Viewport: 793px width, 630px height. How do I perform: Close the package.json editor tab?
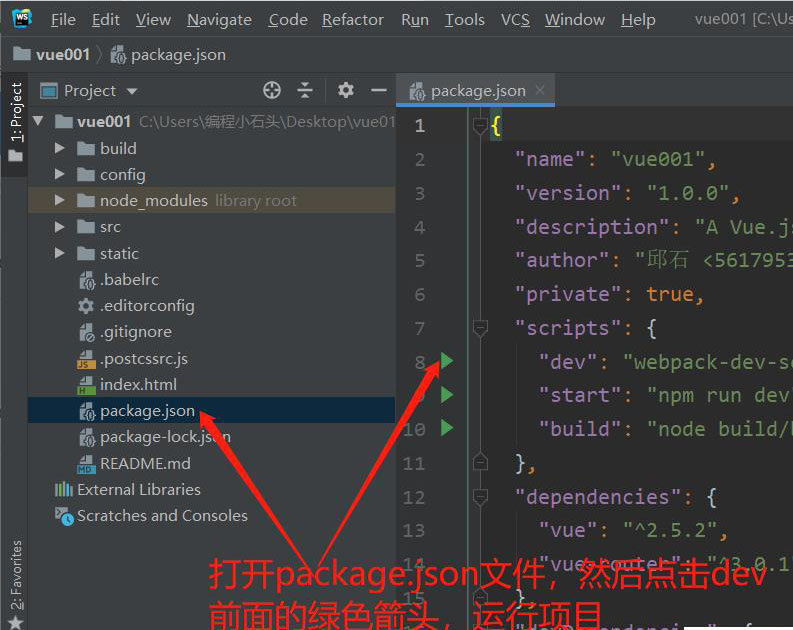540,90
